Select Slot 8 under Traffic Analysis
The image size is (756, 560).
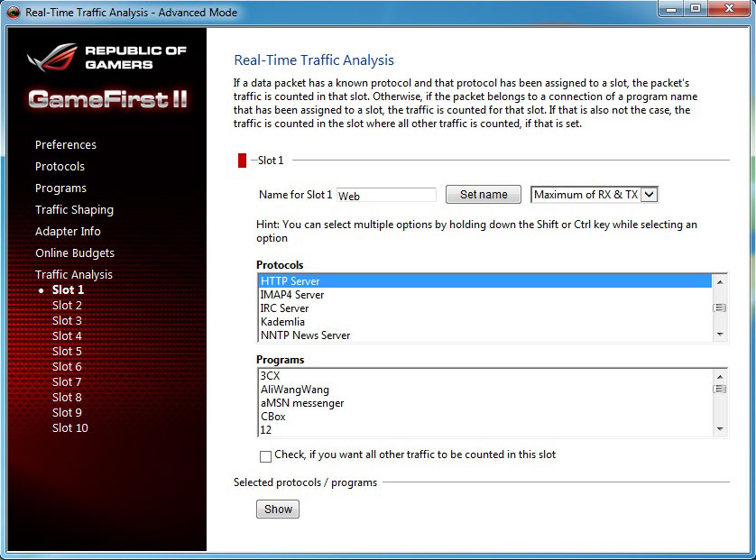67,398
